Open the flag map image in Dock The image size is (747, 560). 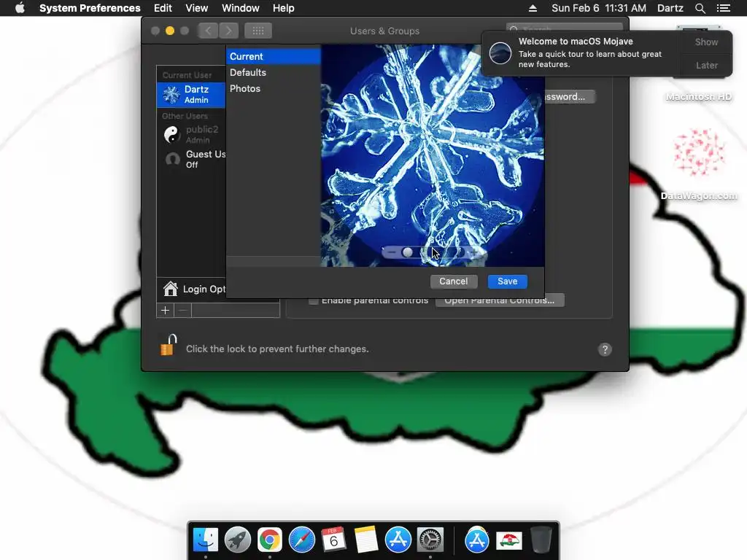tap(509, 541)
